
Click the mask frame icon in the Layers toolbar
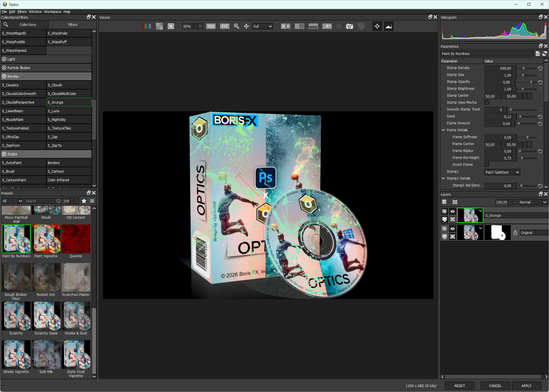[x=455, y=202]
